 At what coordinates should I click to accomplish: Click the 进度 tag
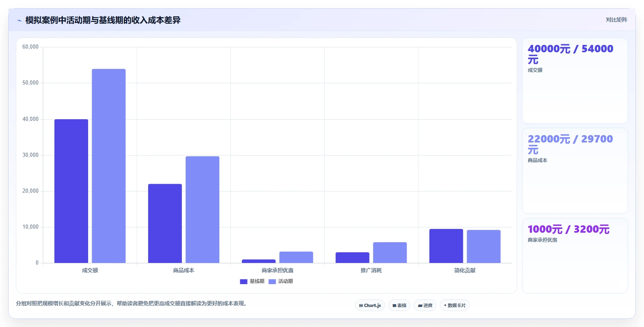coord(425,305)
